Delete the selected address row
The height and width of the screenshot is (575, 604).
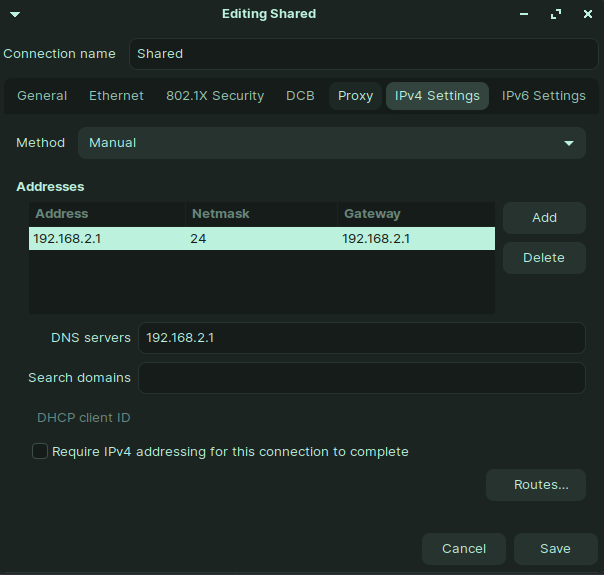pyautogui.click(x=544, y=258)
